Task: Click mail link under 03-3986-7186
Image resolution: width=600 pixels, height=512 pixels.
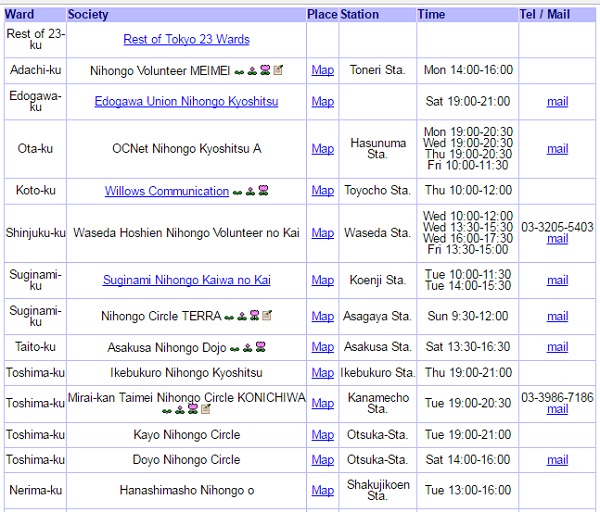Action: coord(558,409)
